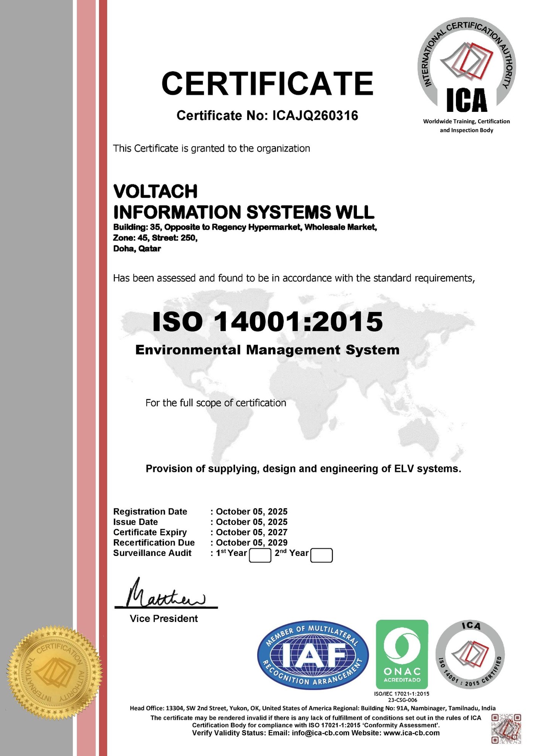Click Worldwide Training, Certification caption
Screen dimensions: 535x756
466,126
